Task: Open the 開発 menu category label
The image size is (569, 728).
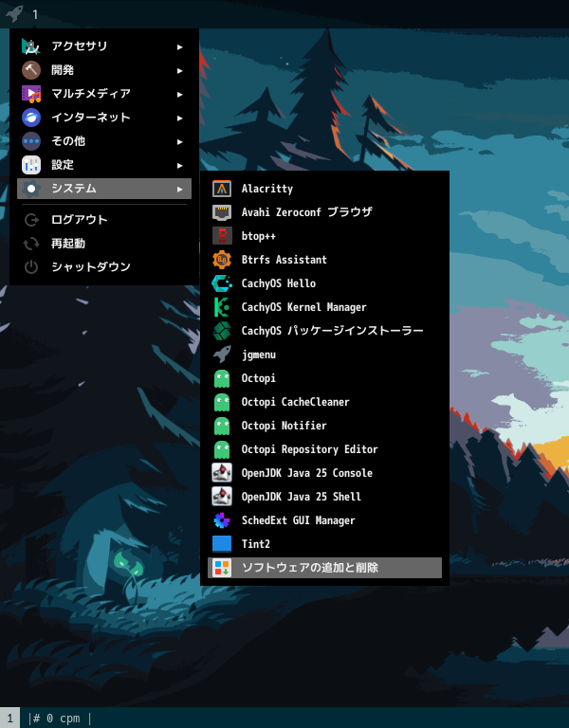Action: click(63, 70)
